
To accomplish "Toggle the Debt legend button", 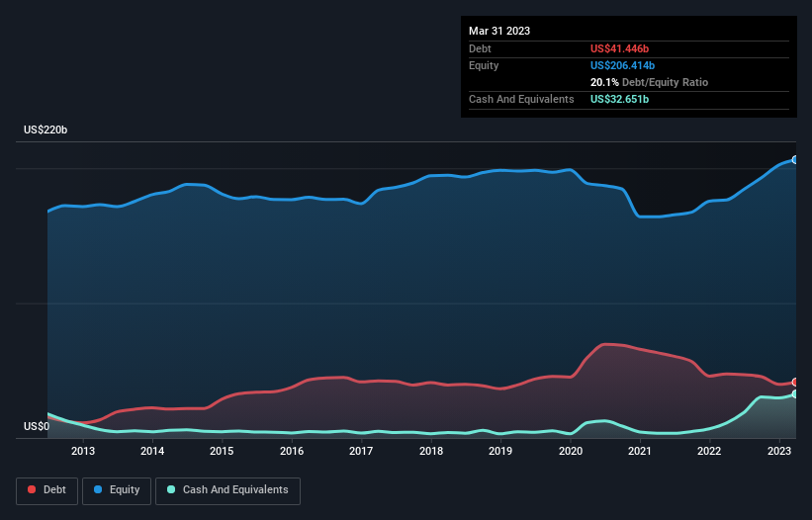I will tap(47, 490).
